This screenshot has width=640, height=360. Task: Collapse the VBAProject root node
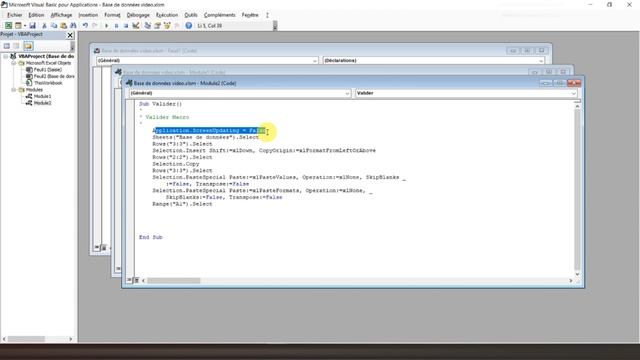coord(6,56)
